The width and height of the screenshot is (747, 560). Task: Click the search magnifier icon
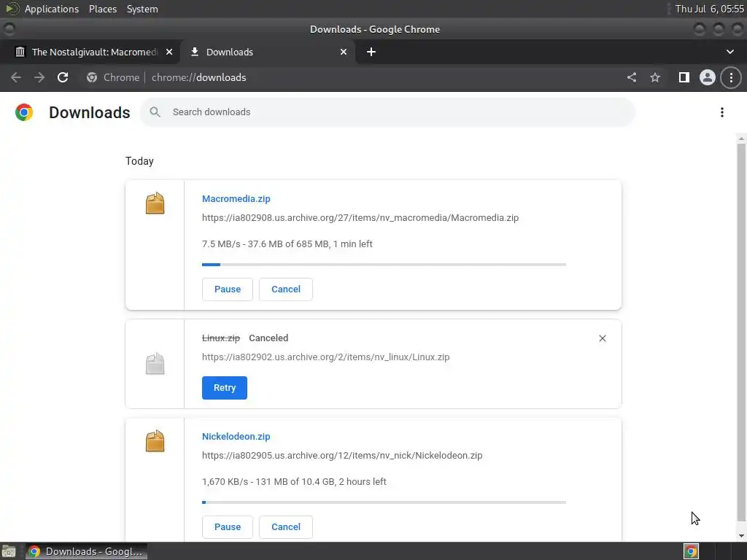(155, 112)
